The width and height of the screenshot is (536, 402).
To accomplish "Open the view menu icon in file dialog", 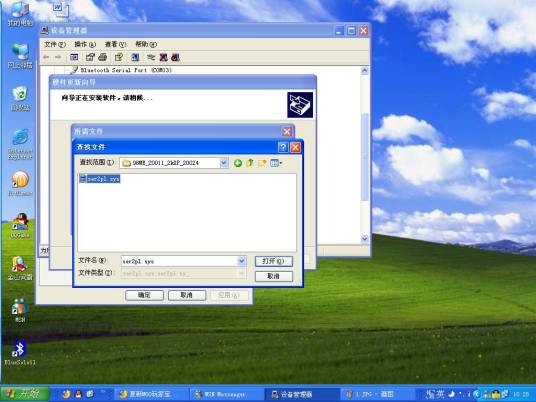I will [276, 163].
